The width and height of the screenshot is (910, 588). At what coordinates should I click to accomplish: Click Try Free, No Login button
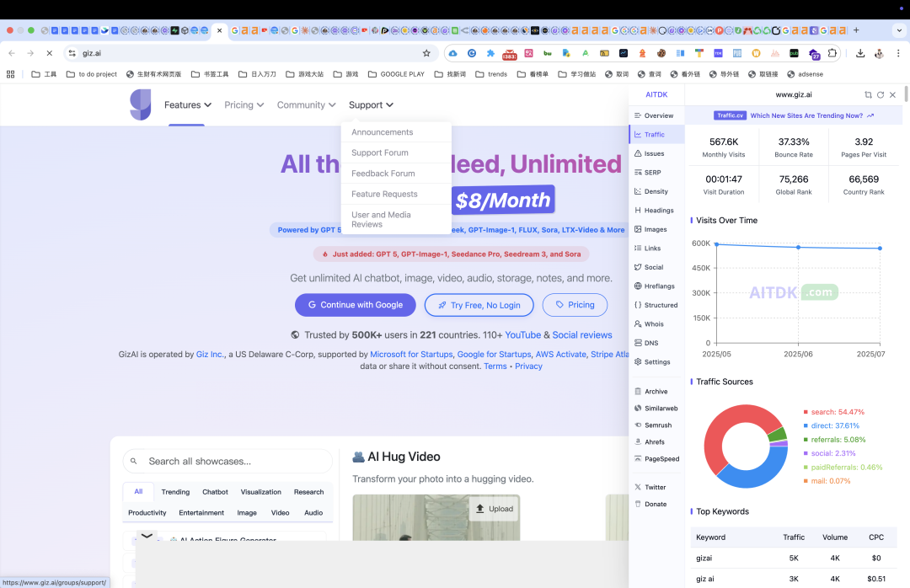(479, 305)
